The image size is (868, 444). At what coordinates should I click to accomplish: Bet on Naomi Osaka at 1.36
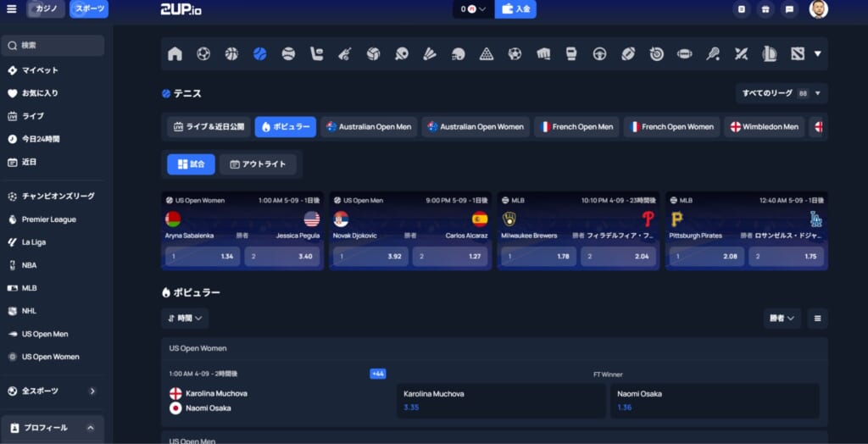(715, 401)
